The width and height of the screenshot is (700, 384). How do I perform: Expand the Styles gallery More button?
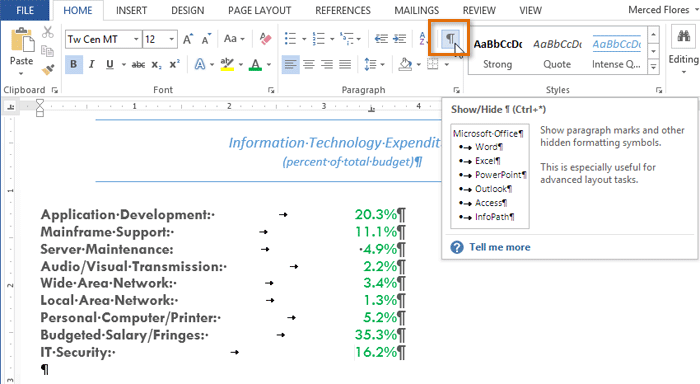654,67
